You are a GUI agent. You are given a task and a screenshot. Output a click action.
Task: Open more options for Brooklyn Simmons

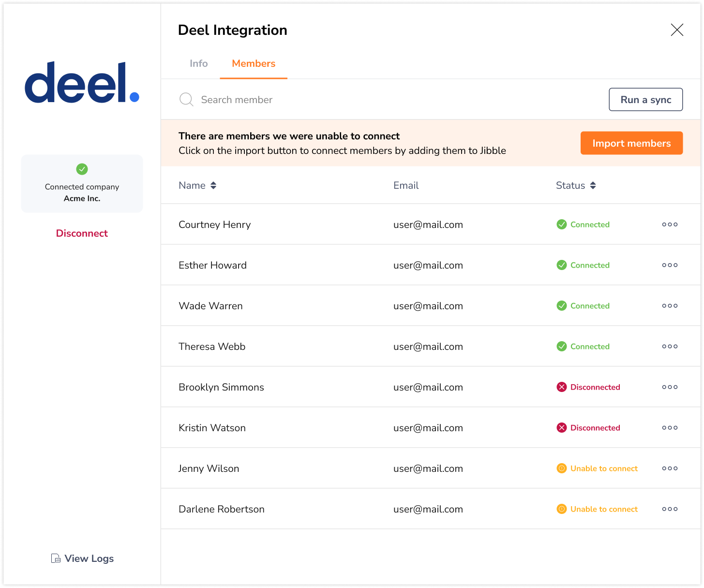pyautogui.click(x=670, y=387)
